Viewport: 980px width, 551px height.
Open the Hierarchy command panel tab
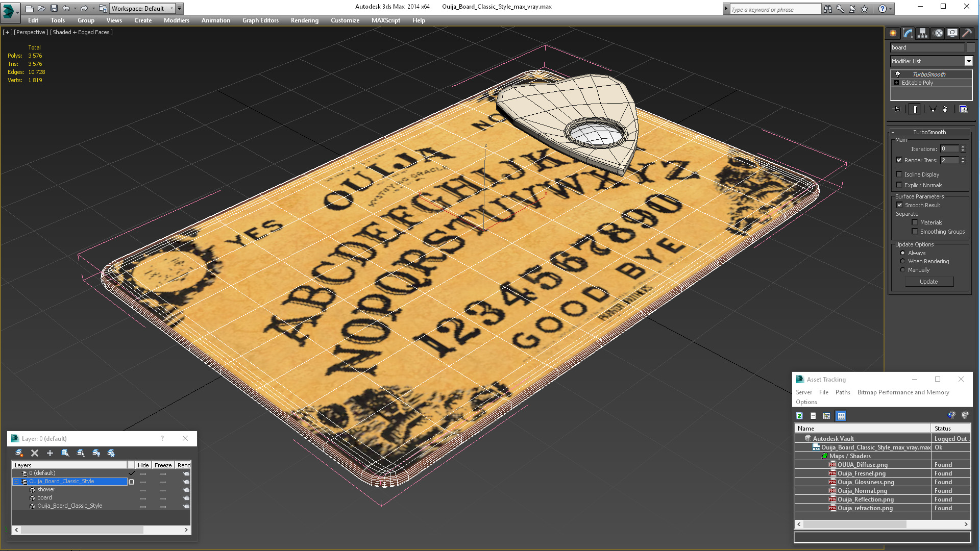point(923,33)
